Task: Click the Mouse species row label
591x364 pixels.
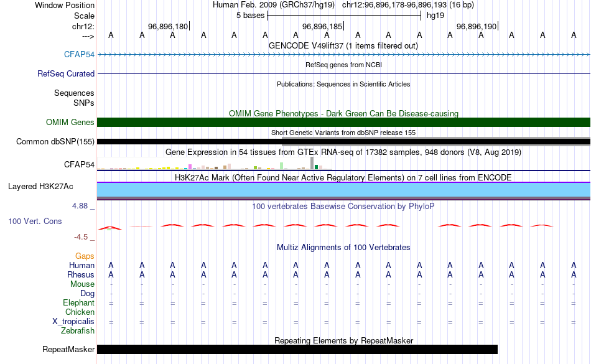Action: point(82,284)
